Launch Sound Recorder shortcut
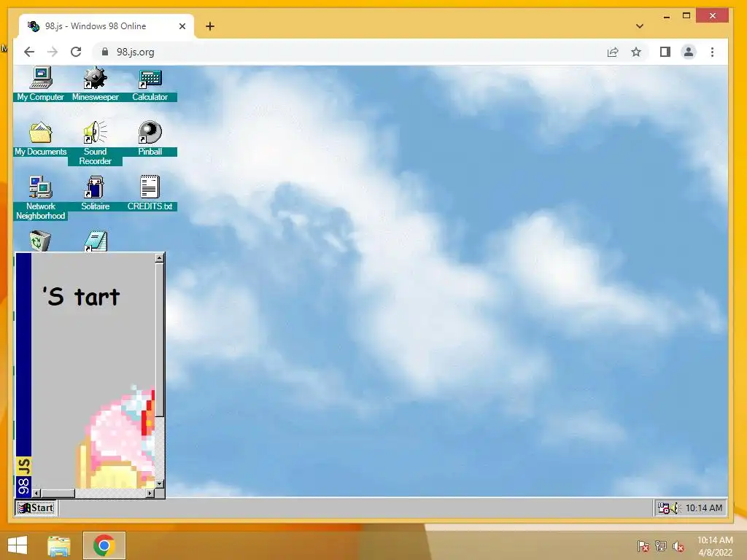747x560 pixels. [x=96, y=143]
